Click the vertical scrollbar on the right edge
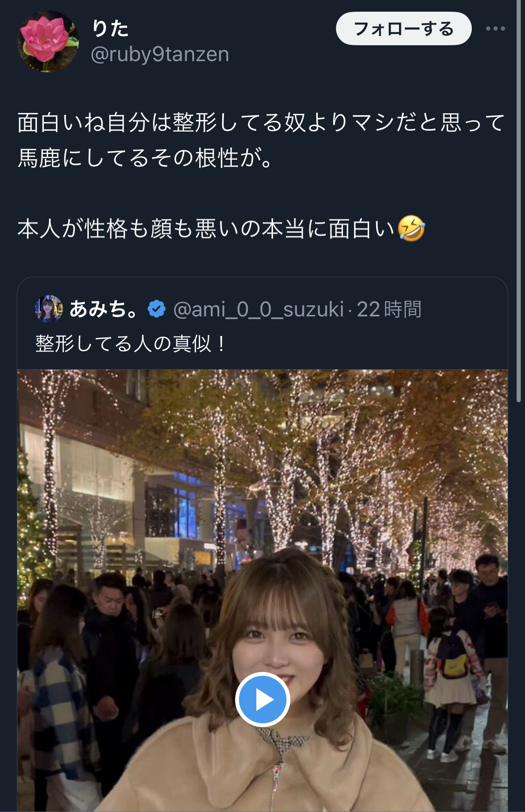 [518, 201]
